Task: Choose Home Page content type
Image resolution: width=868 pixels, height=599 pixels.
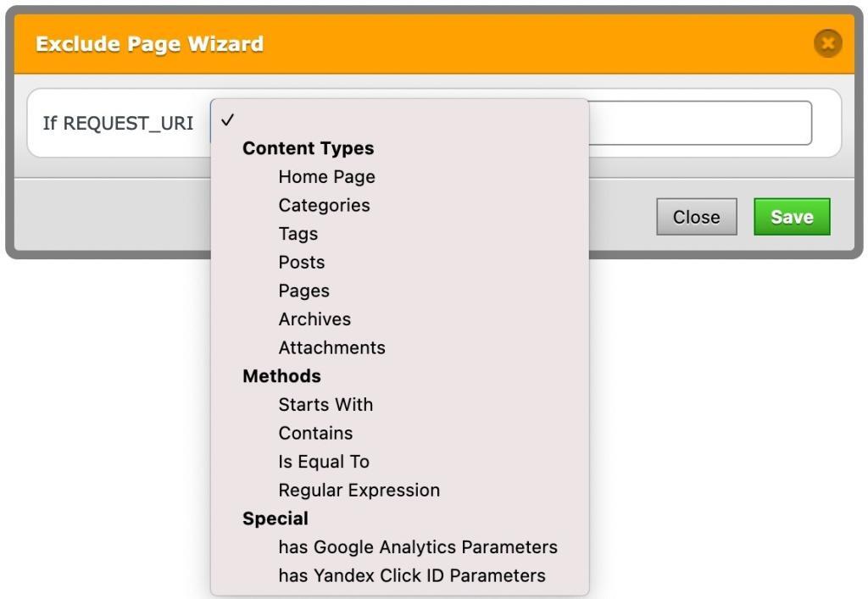Action: point(326,177)
